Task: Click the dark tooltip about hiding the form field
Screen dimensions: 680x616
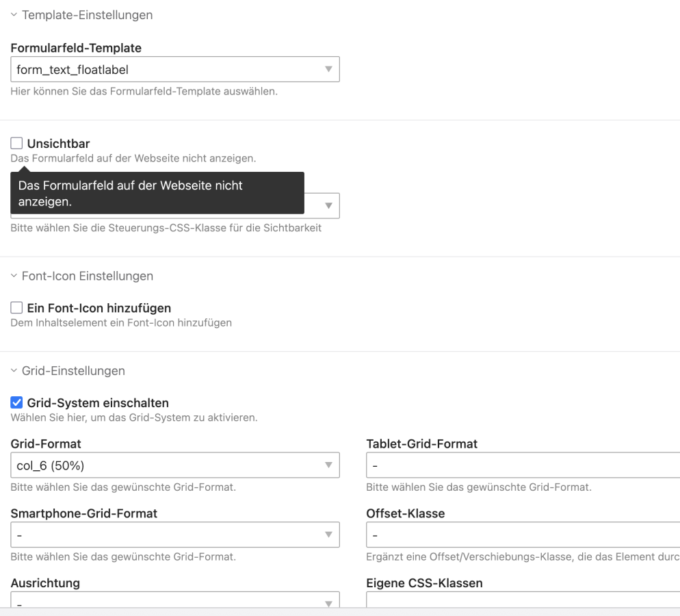Action: [157, 194]
